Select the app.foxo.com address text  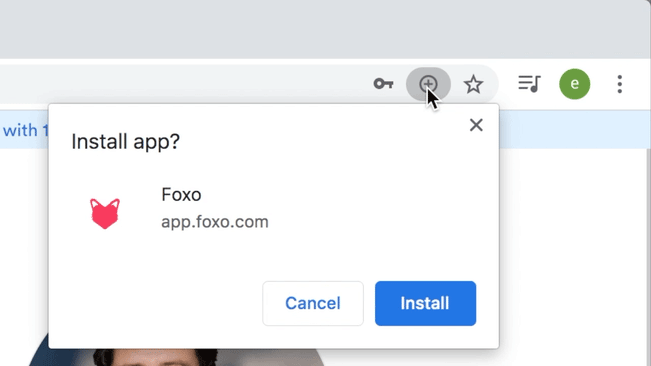point(215,222)
